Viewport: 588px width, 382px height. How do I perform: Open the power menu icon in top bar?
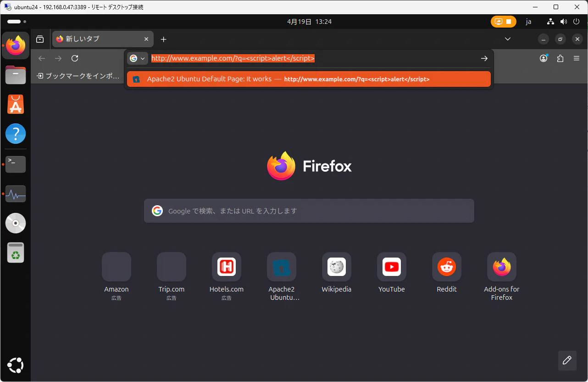point(577,22)
